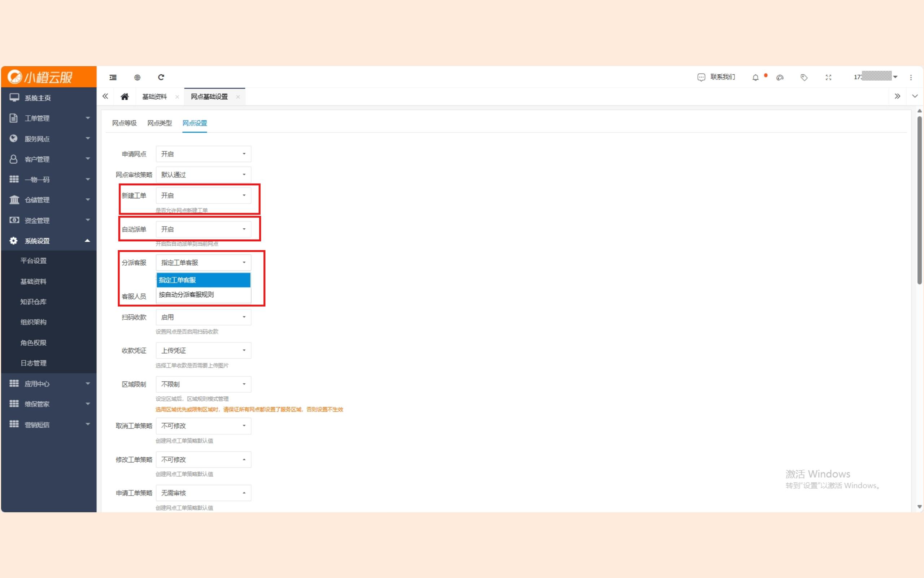This screenshot has height=578, width=924.
Task: Open the 申请网点 dropdown
Action: (204, 154)
